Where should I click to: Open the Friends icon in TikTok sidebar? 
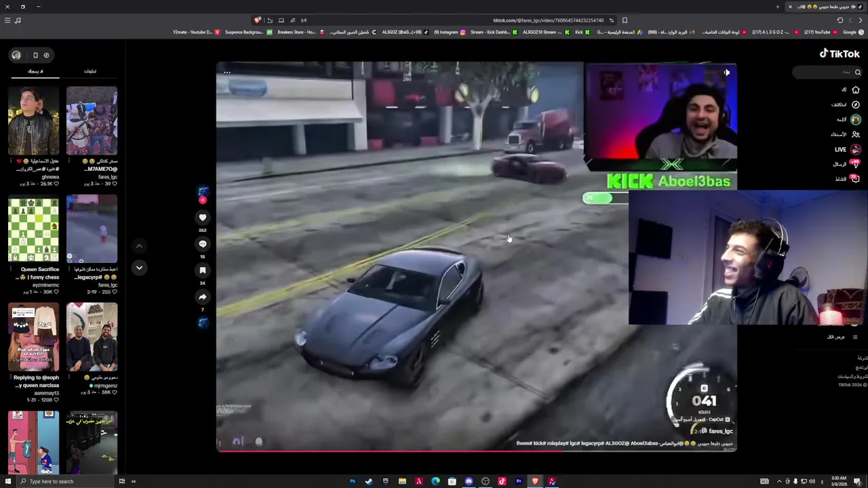856,134
